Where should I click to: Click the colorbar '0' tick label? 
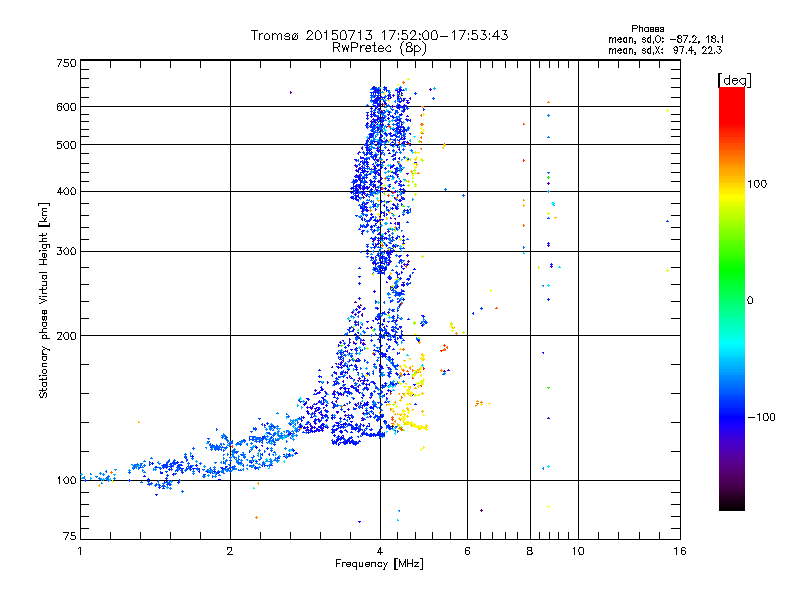[x=750, y=301]
